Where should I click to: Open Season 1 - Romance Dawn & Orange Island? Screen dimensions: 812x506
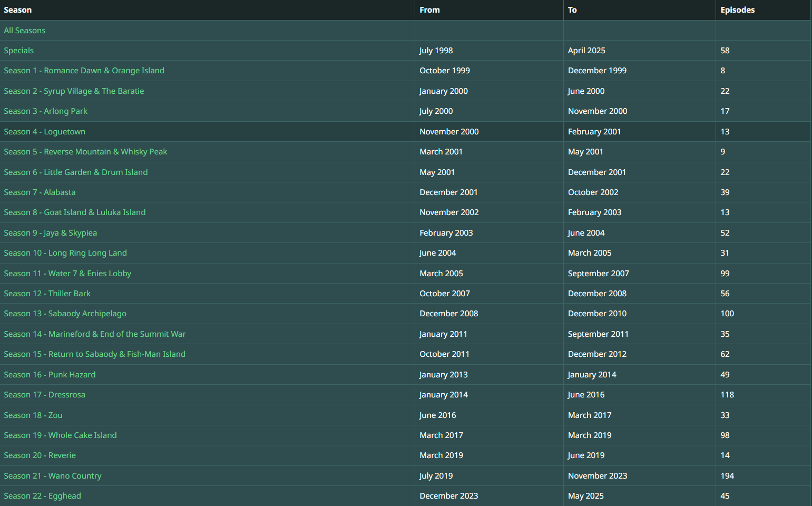click(x=84, y=71)
